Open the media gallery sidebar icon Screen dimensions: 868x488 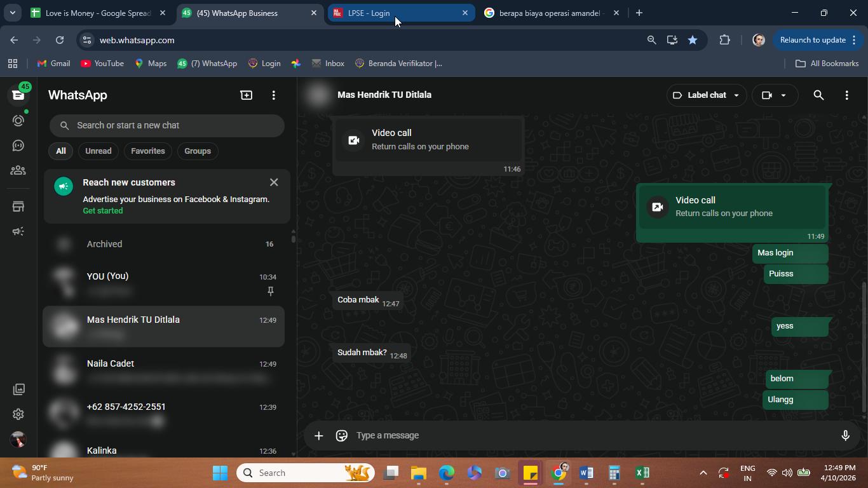click(x=18, y=389)
